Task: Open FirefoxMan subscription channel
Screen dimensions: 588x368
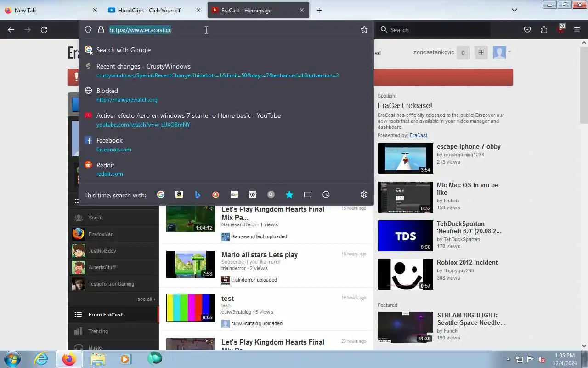Action: (113, 234)
